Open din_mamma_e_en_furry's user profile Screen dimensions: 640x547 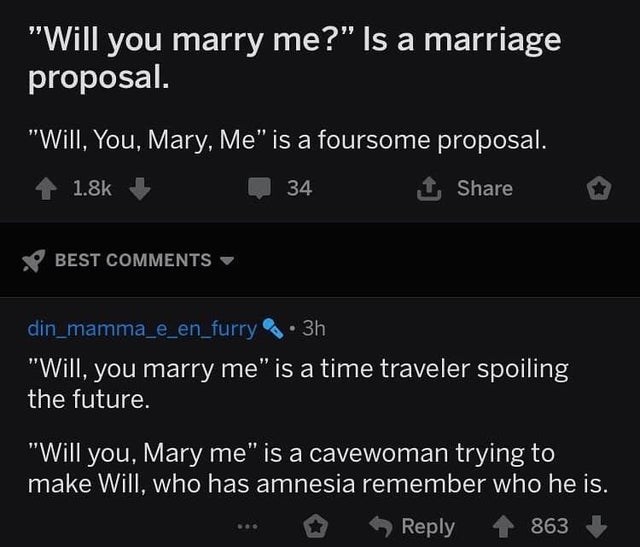[x=142, y=327]
